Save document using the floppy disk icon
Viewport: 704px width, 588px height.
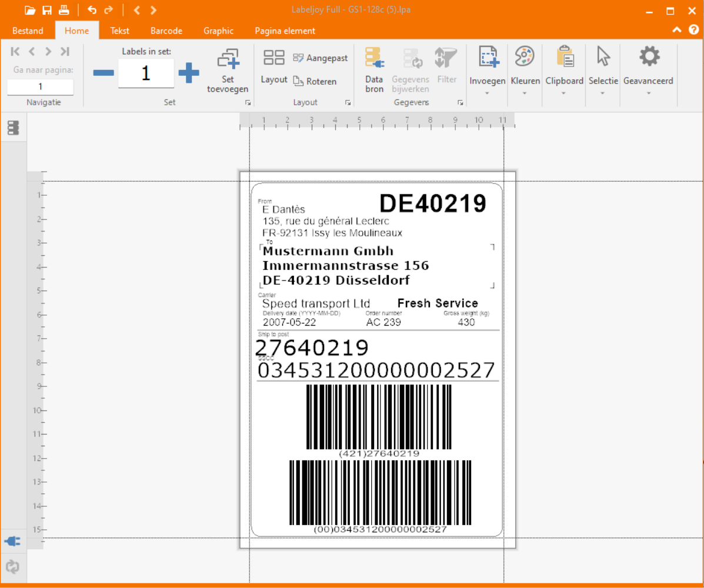point(46,10)
